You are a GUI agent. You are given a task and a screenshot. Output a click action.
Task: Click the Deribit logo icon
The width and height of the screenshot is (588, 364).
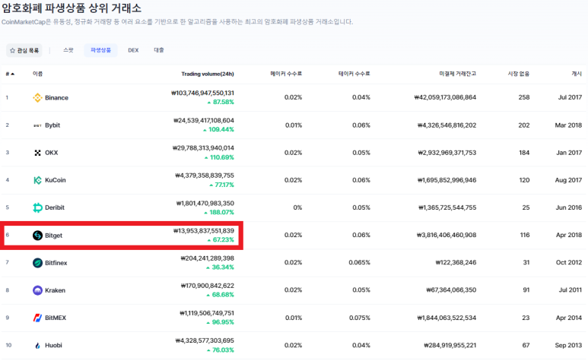point(37,207)
